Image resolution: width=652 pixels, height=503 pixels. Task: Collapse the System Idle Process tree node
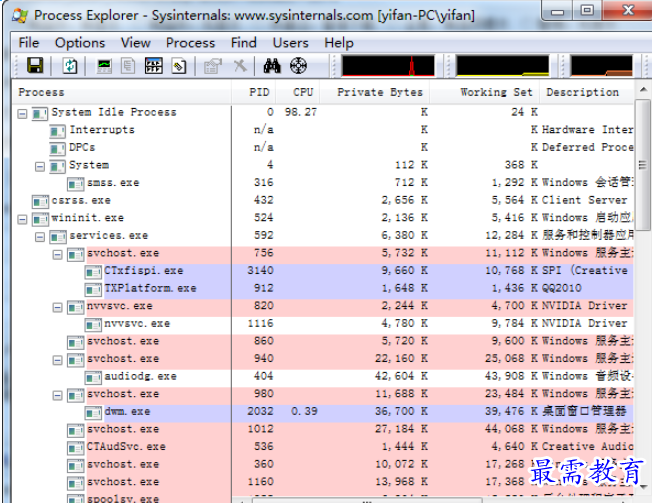(23, 113)
